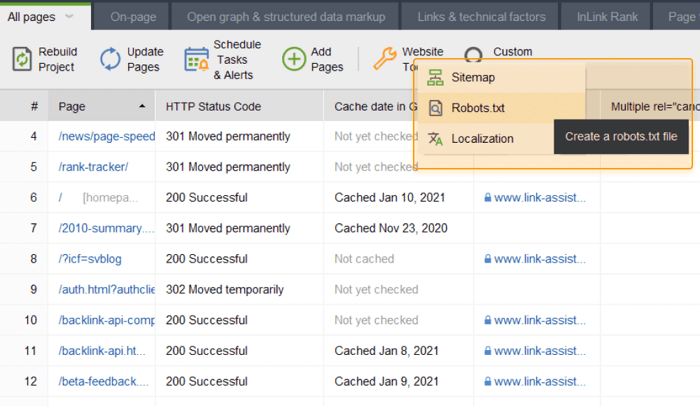Click the Update Pages icon
The width and height of the screenshot is (700, 406).
point(110,60)
